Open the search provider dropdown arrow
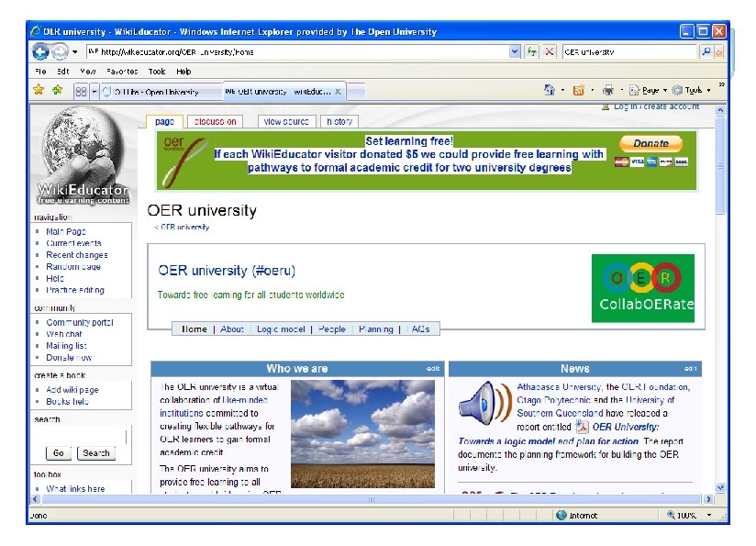Image resolution: width=756 pixels, height=546 pixels. pyautogui.click(x=719, y=51)
